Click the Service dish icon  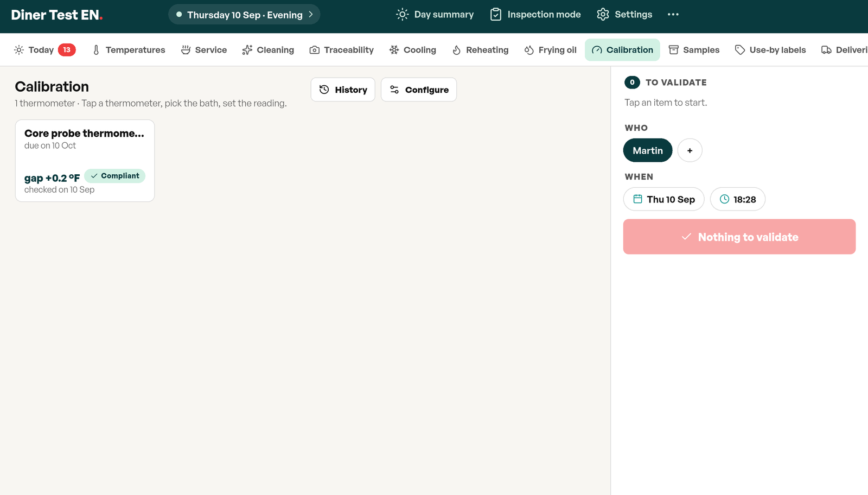click(186, 50)
